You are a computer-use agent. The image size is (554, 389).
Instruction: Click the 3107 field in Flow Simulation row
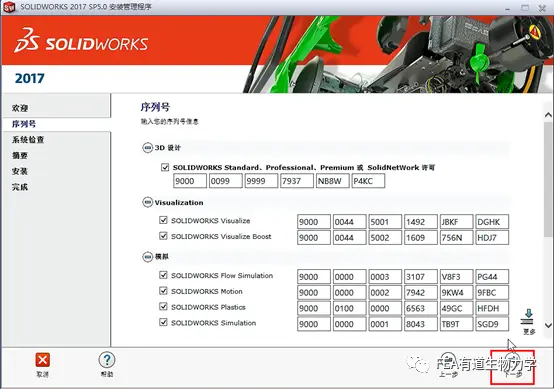421,277
